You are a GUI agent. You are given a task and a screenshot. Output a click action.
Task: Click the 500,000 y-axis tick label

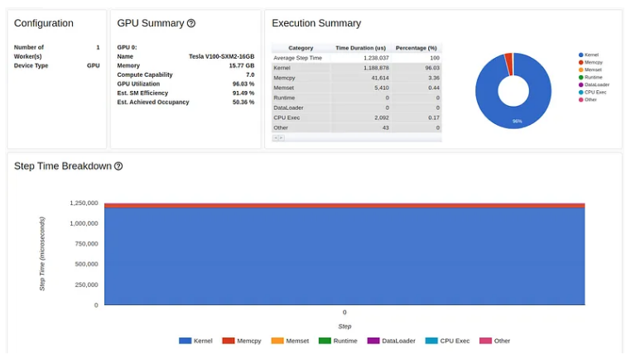coord(86,264)
